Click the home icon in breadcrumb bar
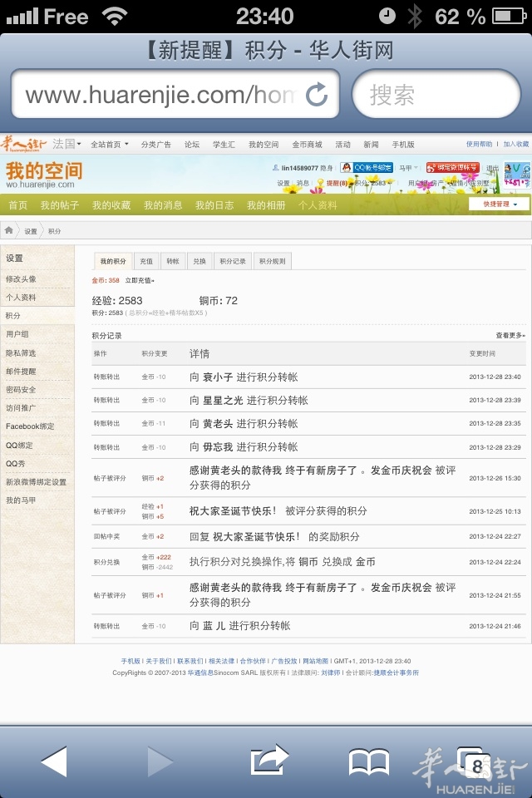 click(x=9, y=230)
